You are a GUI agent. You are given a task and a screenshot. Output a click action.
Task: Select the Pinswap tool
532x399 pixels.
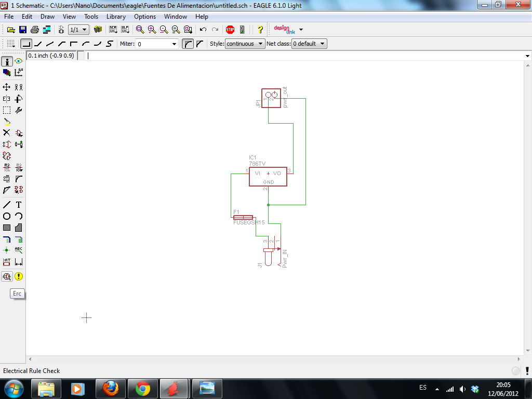pos(7,144)
